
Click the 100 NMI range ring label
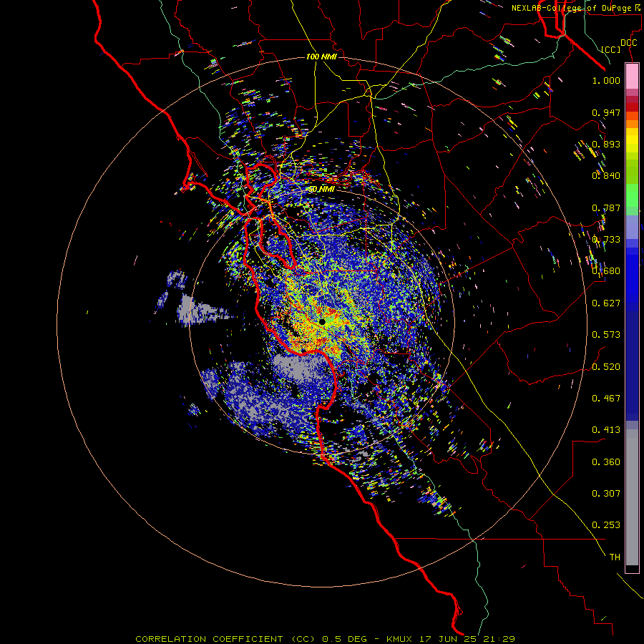tap(321, 57)
